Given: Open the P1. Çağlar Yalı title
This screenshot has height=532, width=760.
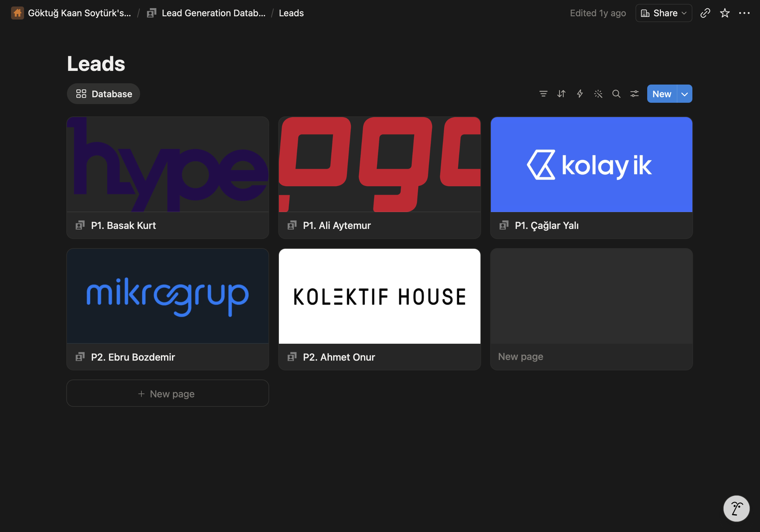Looking at the screenshot, I should pos(547,225).
